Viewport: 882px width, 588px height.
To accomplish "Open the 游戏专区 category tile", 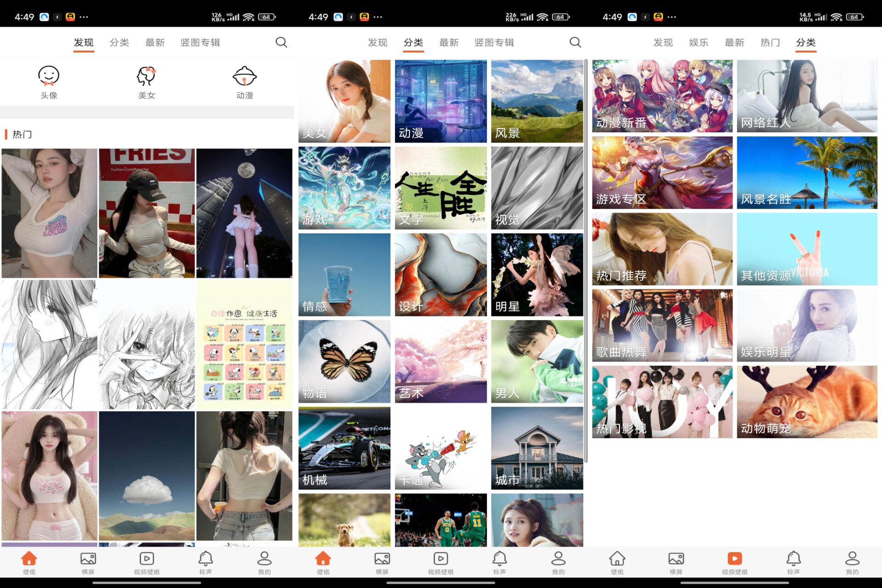I will (662, 172).
